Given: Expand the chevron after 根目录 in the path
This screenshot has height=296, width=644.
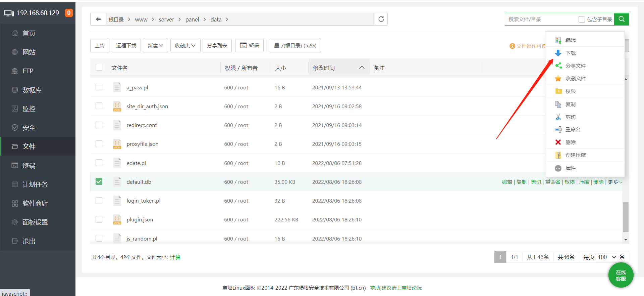Looking at the screenshot, I should pos(129,19).
